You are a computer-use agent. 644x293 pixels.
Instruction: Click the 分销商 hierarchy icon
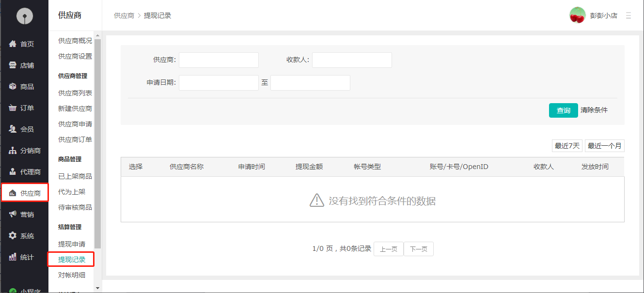click(13, 151)
